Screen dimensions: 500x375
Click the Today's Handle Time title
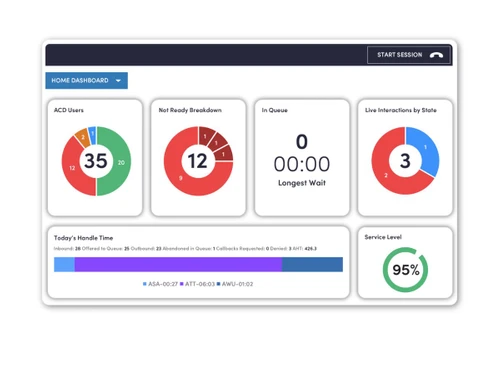pyautogui.click(x=83, y=238)
